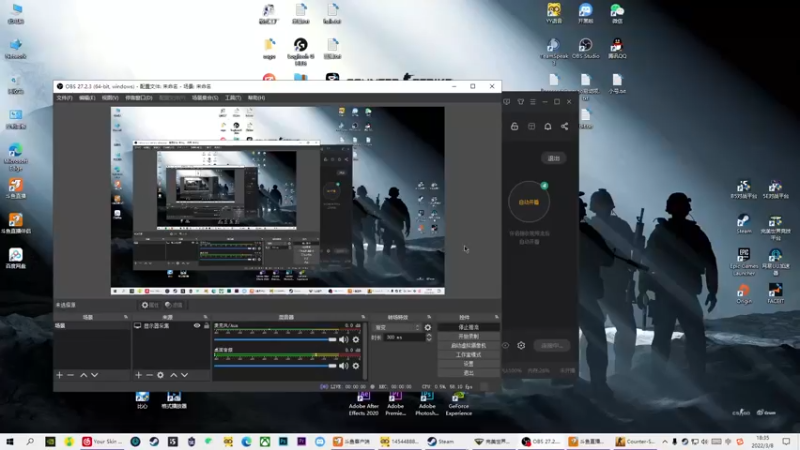Screen dimensions: 800x450
Task: Open Epic Games Launcher desktop icon
Action: [743, 262]
